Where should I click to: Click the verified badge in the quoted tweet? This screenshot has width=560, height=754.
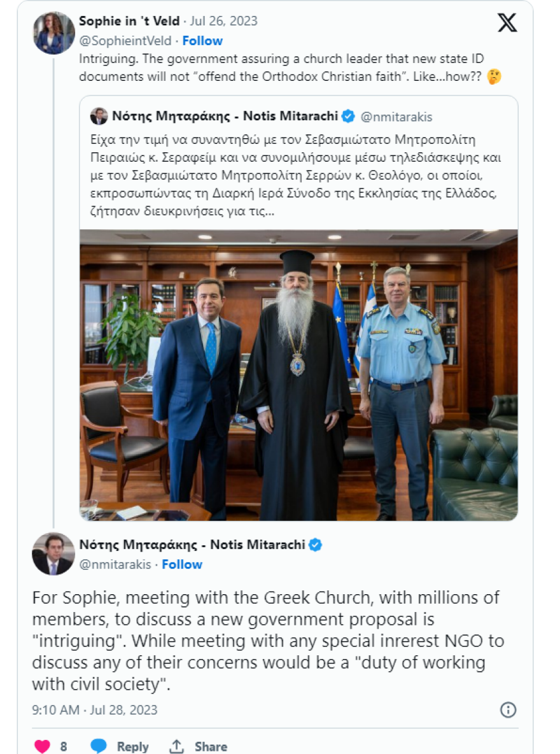(x=347, y=115)
